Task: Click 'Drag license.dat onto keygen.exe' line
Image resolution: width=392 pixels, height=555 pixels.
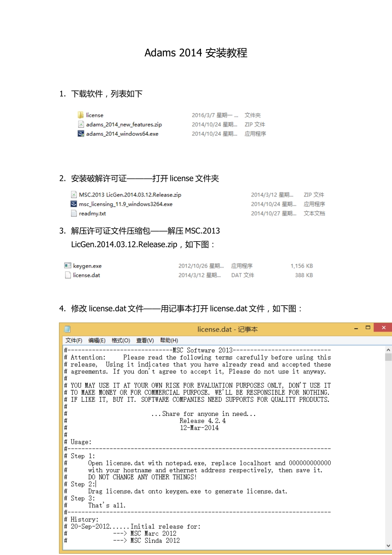Action: pyautogui.click(x=188, y=491)
